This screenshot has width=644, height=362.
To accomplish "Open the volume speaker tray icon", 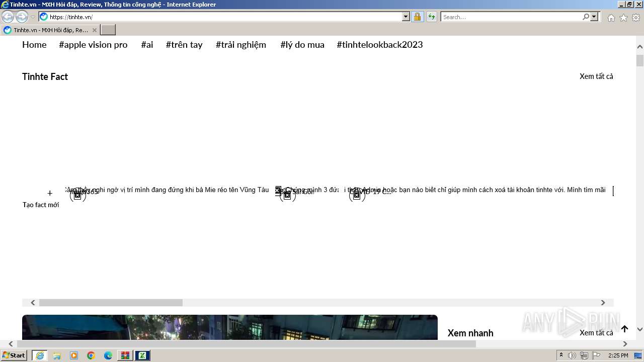I will 572,355.
